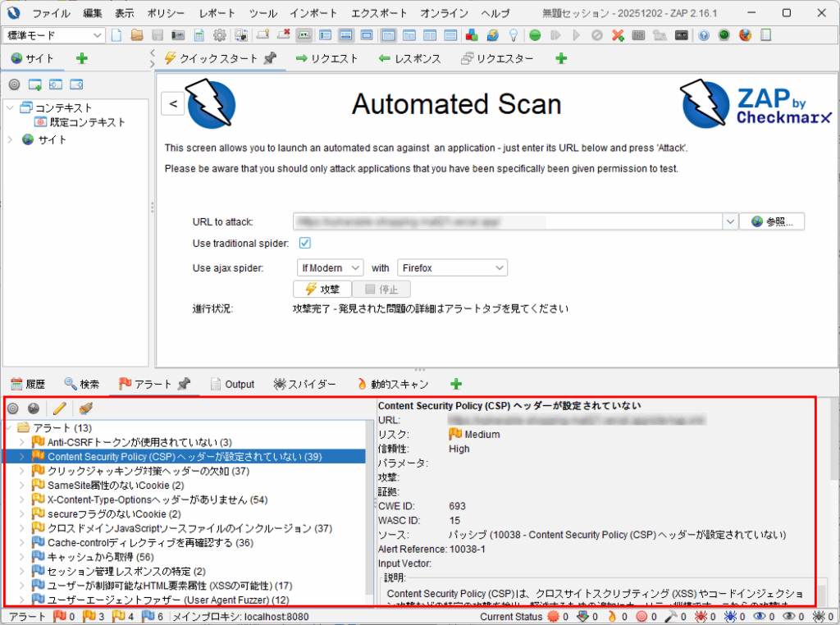This screenshot has height=625, width=840.
Task: Expand the Anti-CSRFトークン alert node
Action: click(x=22, y=442)
